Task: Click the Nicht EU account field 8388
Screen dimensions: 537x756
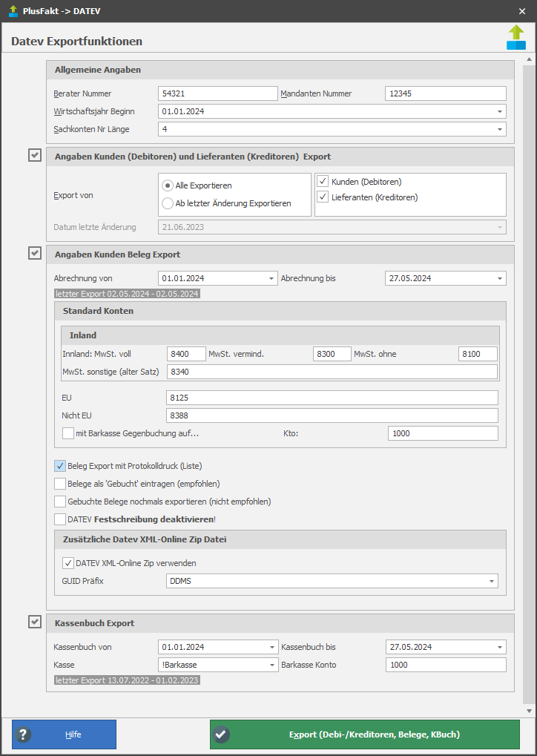Action: click(332, 415)
